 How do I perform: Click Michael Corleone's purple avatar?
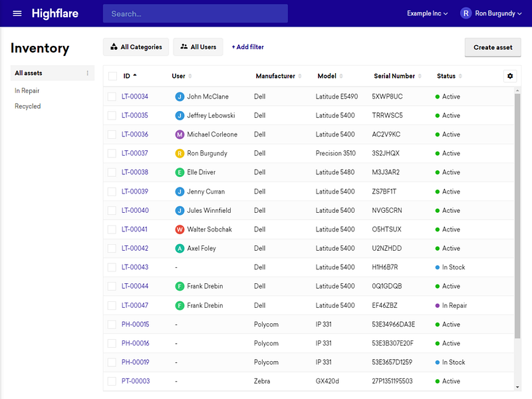[180, 135]
